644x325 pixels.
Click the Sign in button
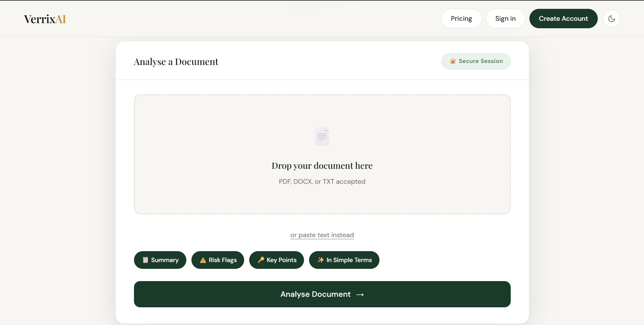pos(505,19)
